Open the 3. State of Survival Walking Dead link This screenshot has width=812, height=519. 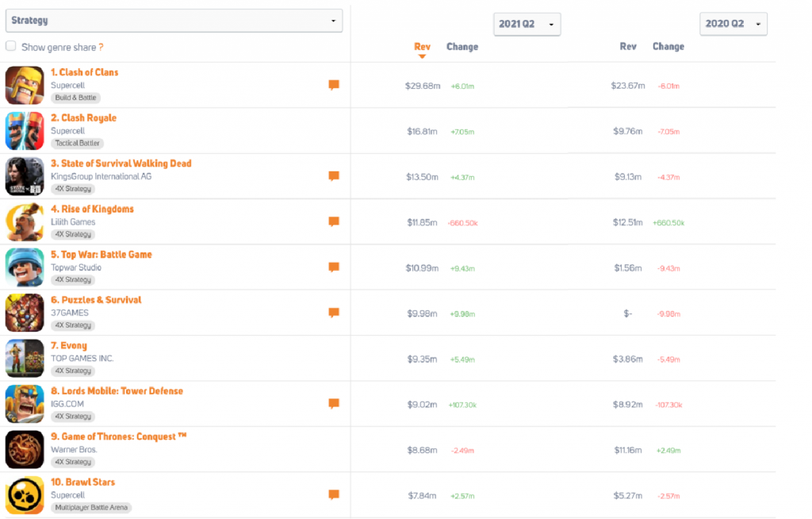pos(121,163)
